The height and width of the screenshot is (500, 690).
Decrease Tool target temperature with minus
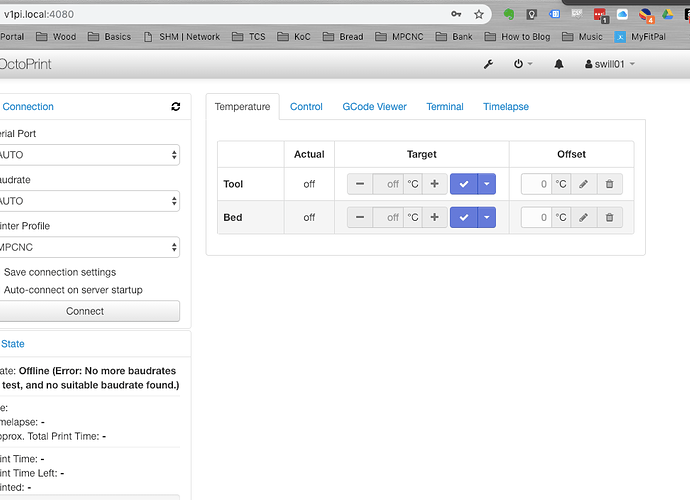pyautogui.click(x=360, y=184)
